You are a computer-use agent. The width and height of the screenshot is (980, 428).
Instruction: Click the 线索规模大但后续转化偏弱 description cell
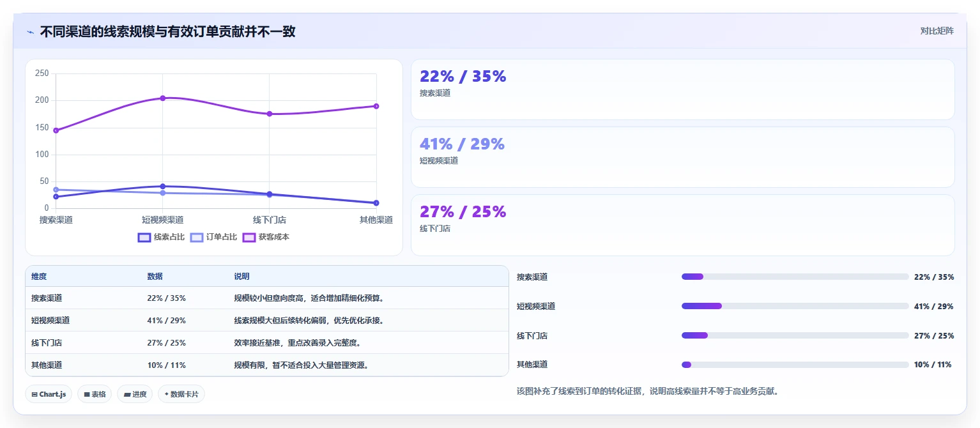[x=368, y=321]
